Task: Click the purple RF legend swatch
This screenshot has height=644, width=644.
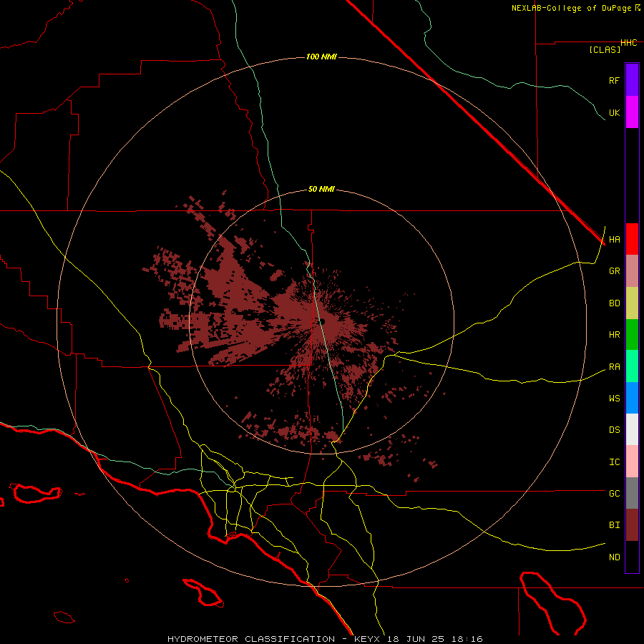Action: [x=632, y=80]
